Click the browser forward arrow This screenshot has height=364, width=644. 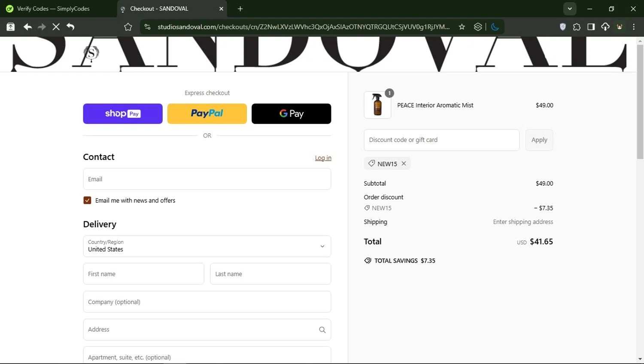[x=42, y=27]
